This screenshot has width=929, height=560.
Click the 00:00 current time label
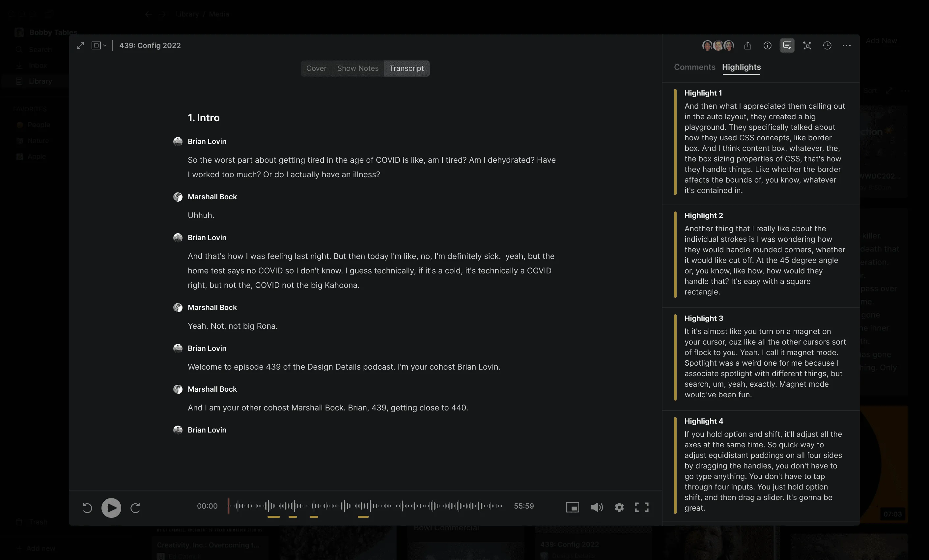tap(207, 506)
